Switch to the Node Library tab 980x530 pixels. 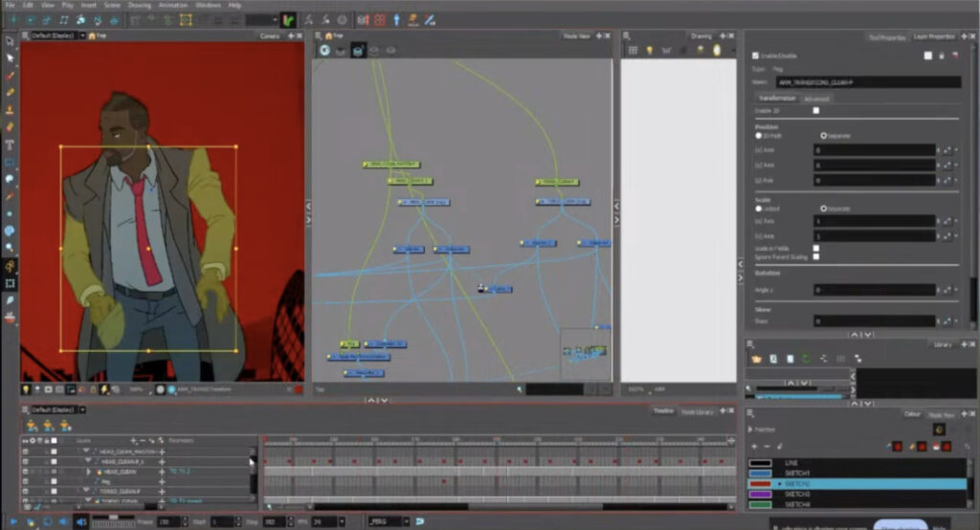pos(697,411)
